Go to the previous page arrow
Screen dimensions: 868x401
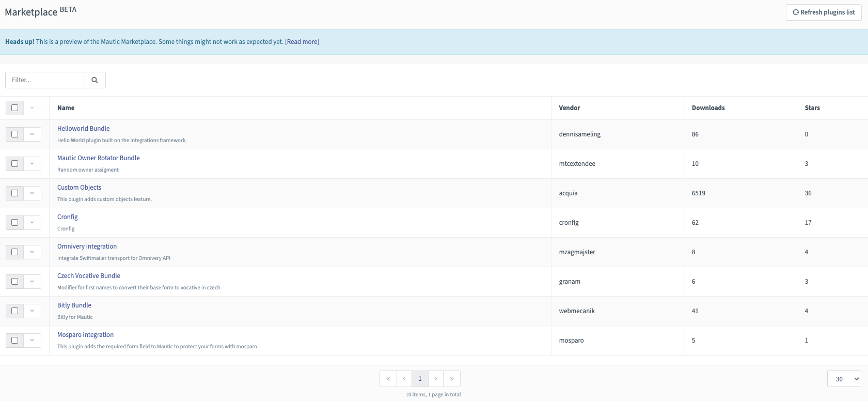pyautogui.click(x=404, y=379)
